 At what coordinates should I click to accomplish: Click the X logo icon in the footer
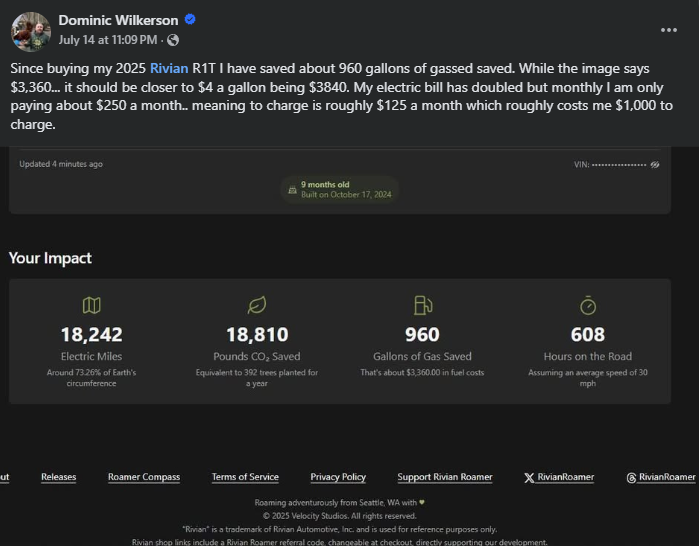[529, 478]
